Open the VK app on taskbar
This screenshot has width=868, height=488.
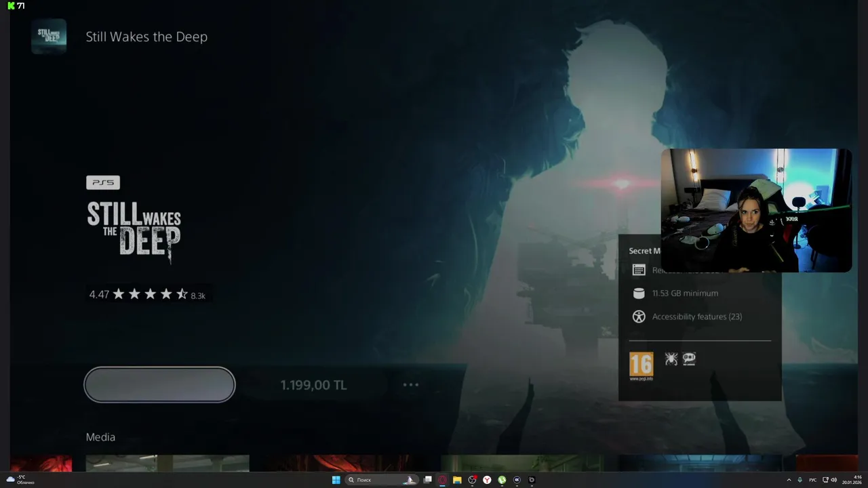pos(517,480)
